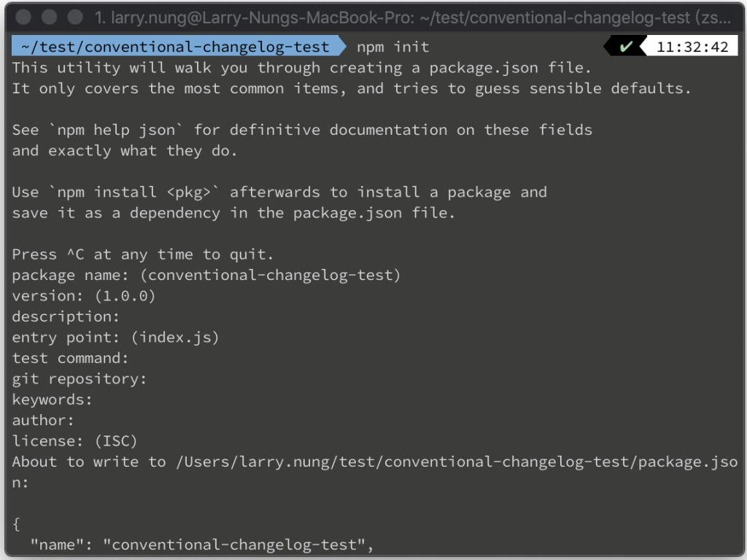Click the 'author:' prompt line

(43, 420)
